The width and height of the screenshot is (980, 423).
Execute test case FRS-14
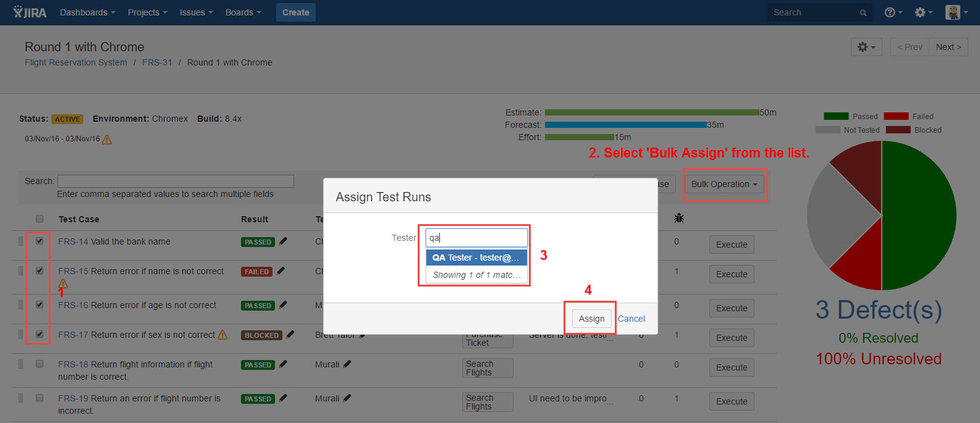click(732, 245)
